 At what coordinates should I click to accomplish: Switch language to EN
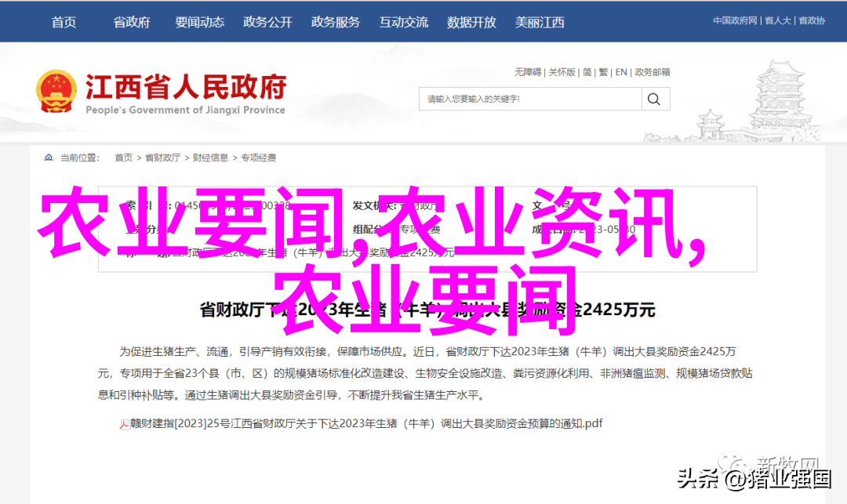(x=621, y=72)
